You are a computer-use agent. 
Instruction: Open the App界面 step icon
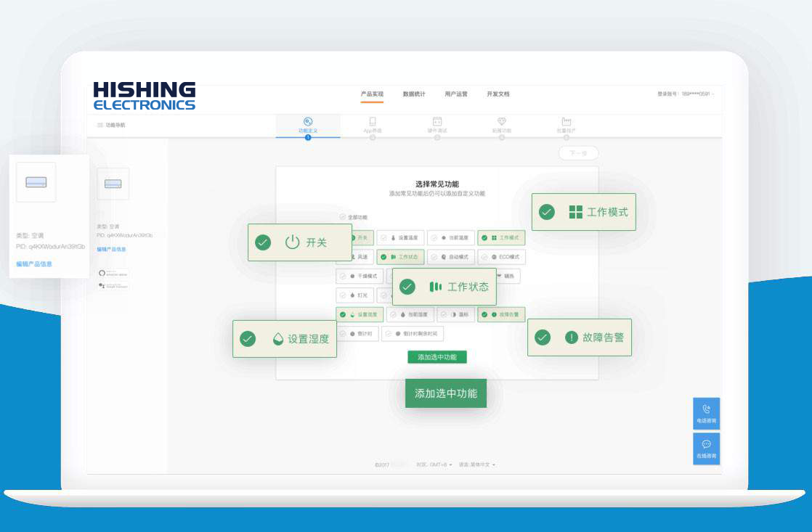click(373, 122)
